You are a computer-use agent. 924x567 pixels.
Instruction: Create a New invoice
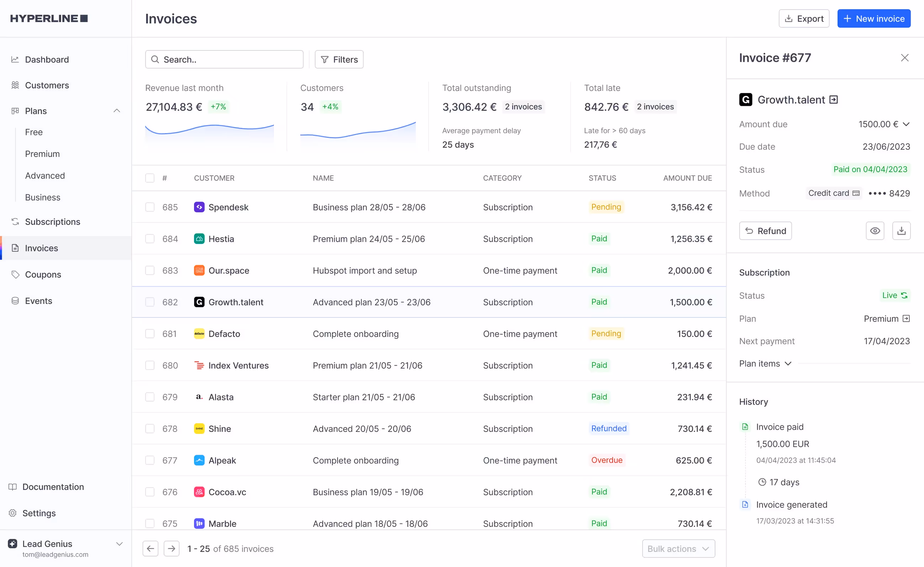873,18
